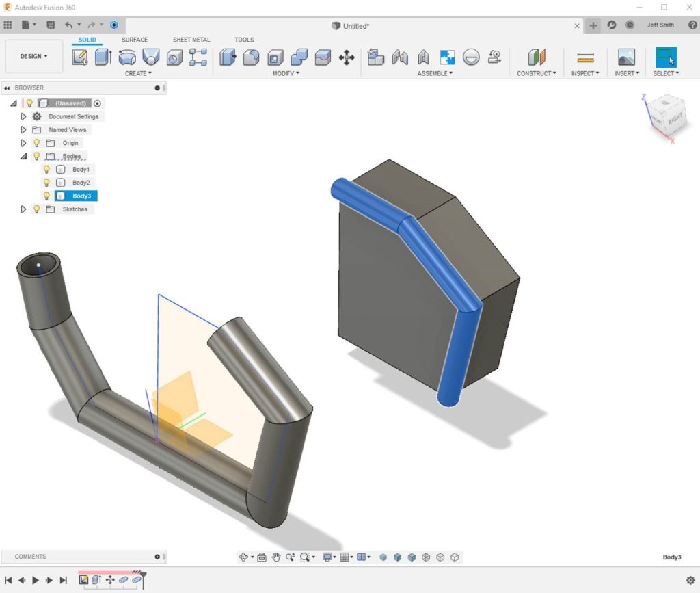Open the DESIGN workspace dropdown
This screenshot has width=700, height=593.
(x=33, y=57)
